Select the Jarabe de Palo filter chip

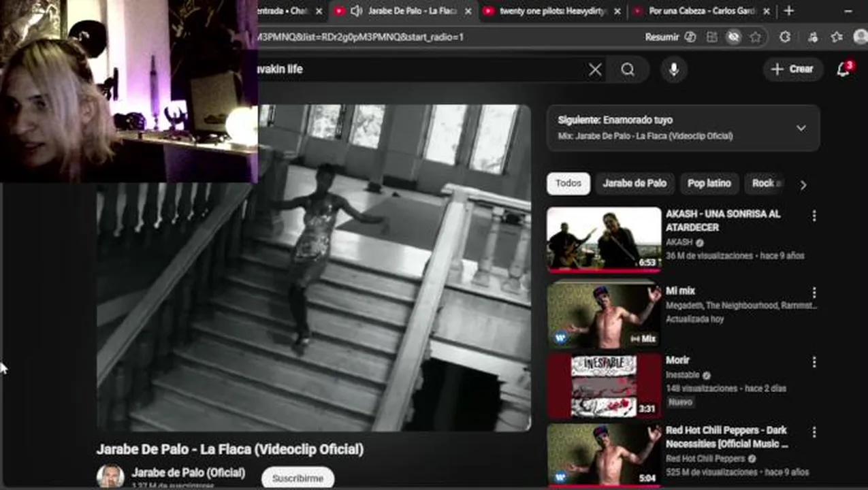pyautogui.click(x=634, y=184)
